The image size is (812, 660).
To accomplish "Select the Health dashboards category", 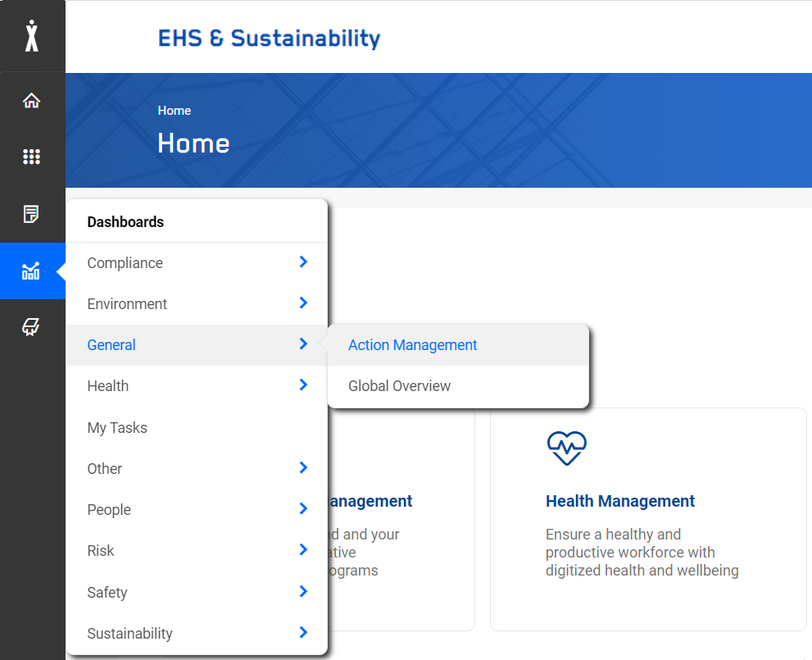I will (x=108, y=386).
